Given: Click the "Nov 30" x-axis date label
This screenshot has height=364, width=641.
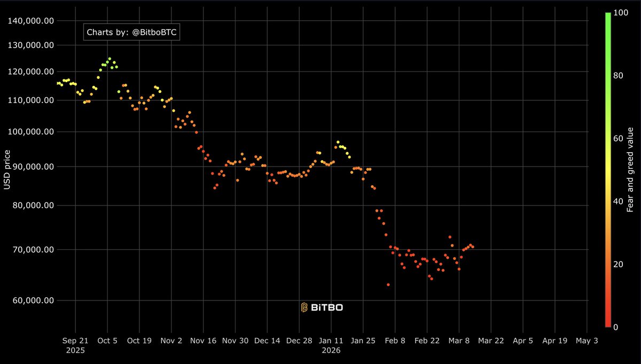Looking at the screenshot, I should coord(236,341).
